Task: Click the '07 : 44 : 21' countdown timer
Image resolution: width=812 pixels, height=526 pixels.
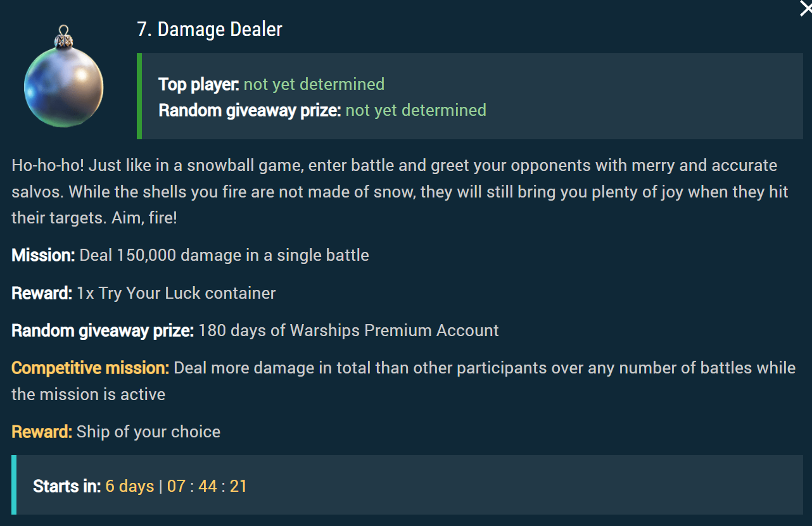Action: (x=207, y=486)
